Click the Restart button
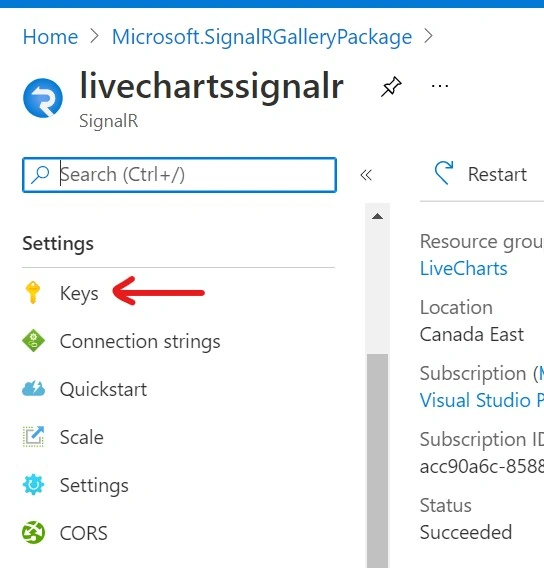Image resolution: width=544 pixels, height=568 pixels. 480,174
